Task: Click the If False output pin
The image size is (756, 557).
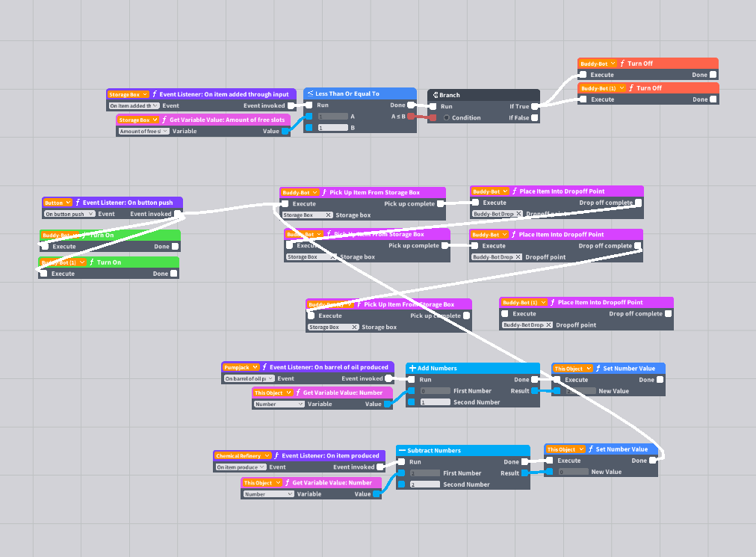Action: pyautogui.click(x=534, y=118)
